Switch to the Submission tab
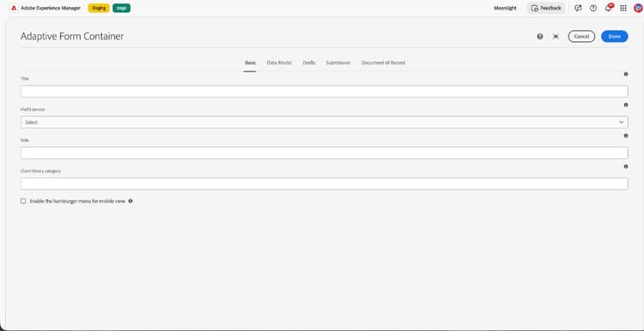This screenshot has width=644, height=331. 338,63
